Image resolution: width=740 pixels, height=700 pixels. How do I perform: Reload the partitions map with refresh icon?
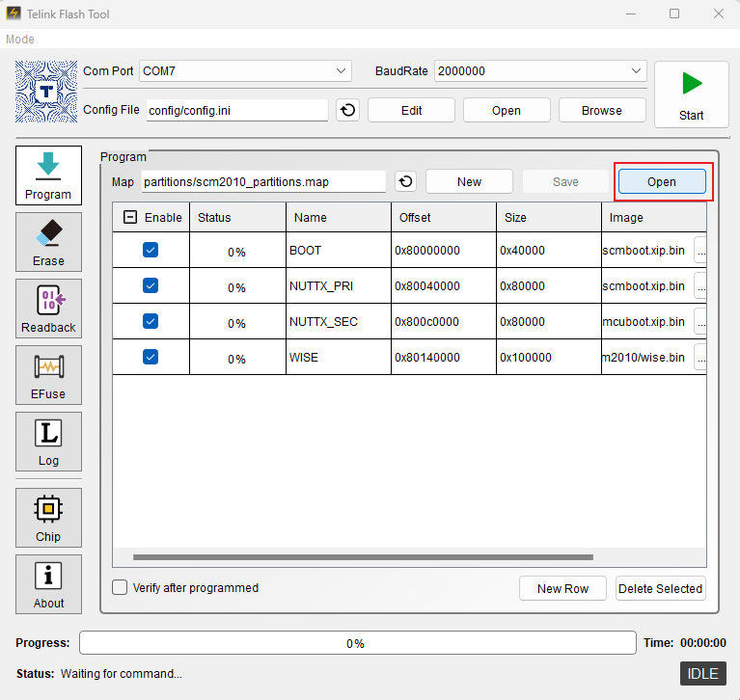pyautogui.click(x=406, y=181)
